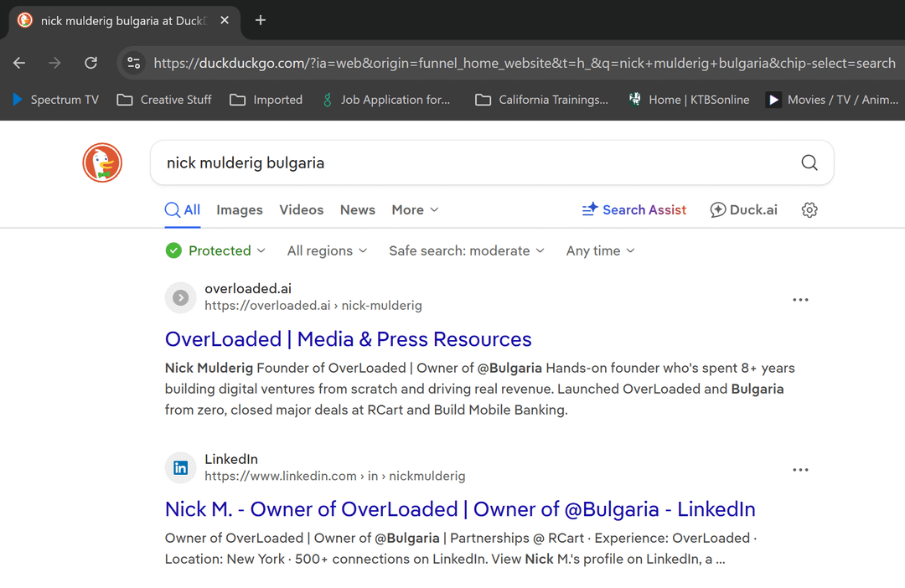Click into the DuckDuckGo search input field
Screen dimensions: 905x588
(469, 162)
